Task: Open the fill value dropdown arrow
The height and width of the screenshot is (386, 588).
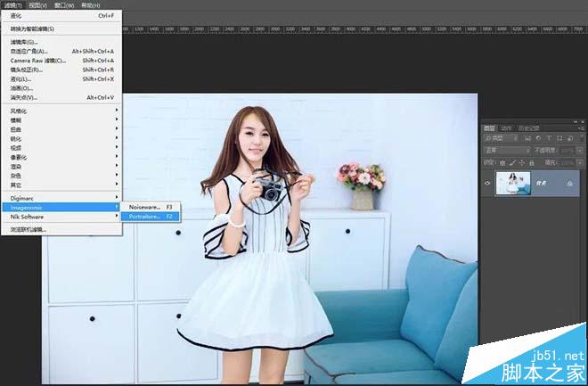Action: tap(580, 163)
